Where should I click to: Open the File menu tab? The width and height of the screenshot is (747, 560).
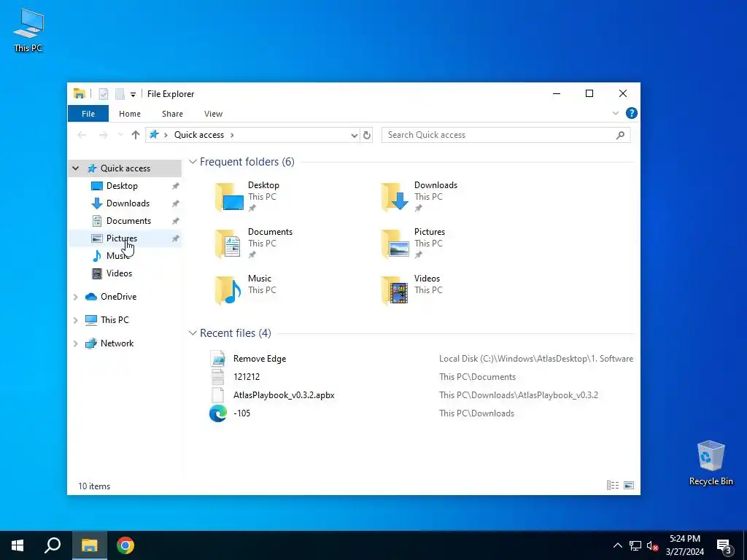88,114
